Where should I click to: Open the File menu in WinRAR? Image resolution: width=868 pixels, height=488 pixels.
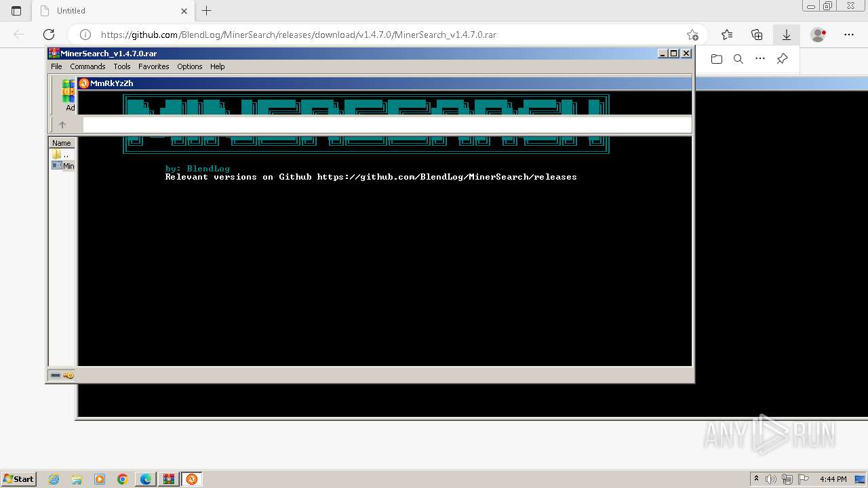(x=56, y=66)
